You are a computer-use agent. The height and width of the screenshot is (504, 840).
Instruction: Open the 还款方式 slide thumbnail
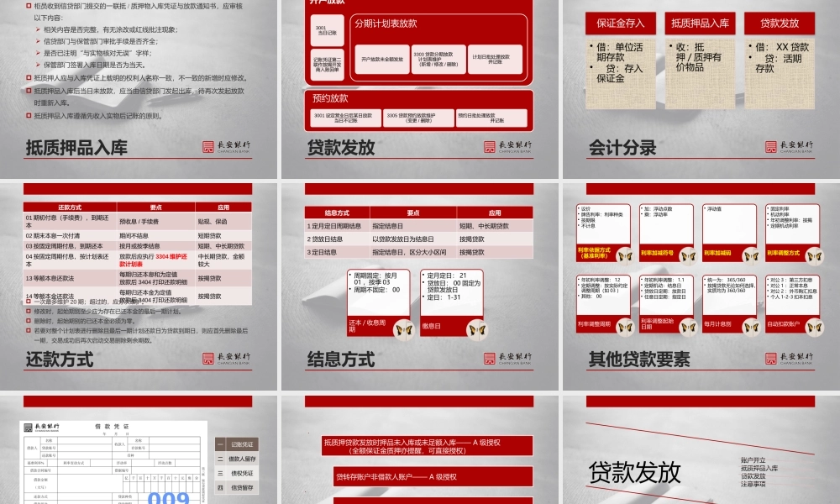tap(139, 278)
